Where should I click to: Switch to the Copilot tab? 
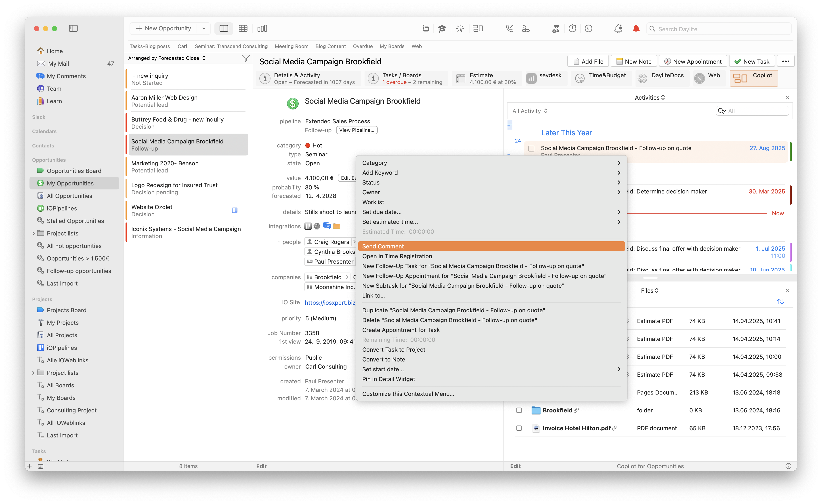(x=754, y=78)
